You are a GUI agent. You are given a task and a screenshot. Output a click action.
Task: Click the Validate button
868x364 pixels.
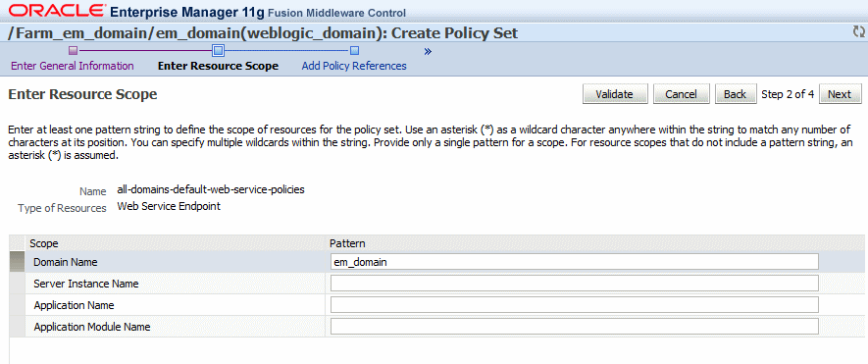614,94
